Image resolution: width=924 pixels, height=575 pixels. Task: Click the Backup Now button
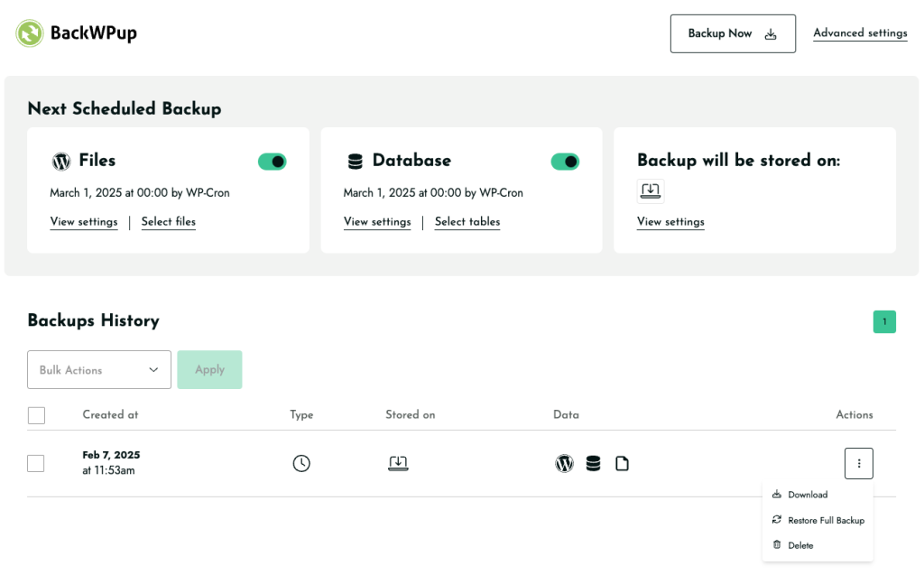tap(733, 32)
